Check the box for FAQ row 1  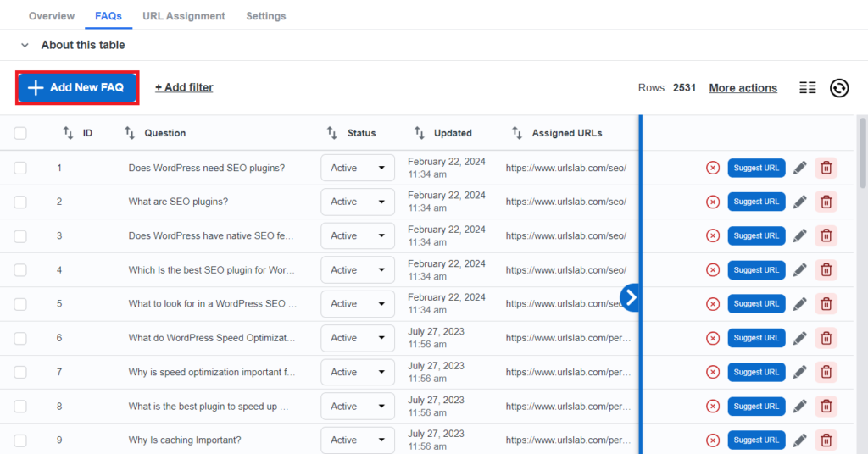pos(20,168)
